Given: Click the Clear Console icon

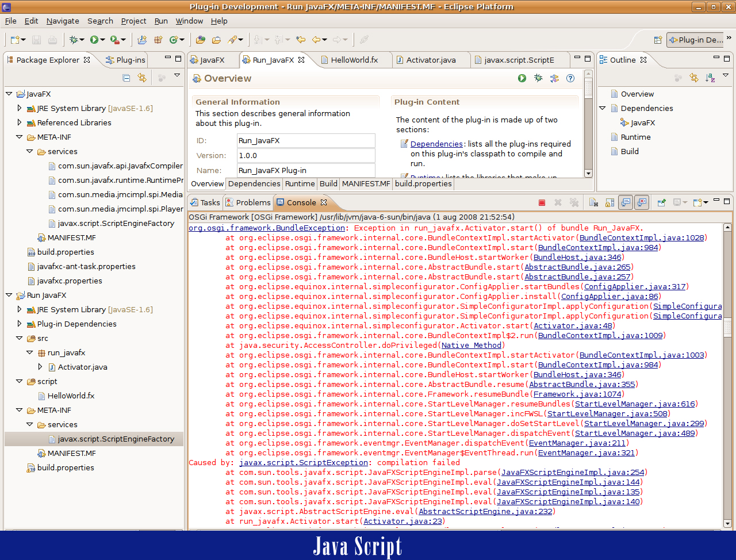Looking at the screenshot, I should (594, 202).
